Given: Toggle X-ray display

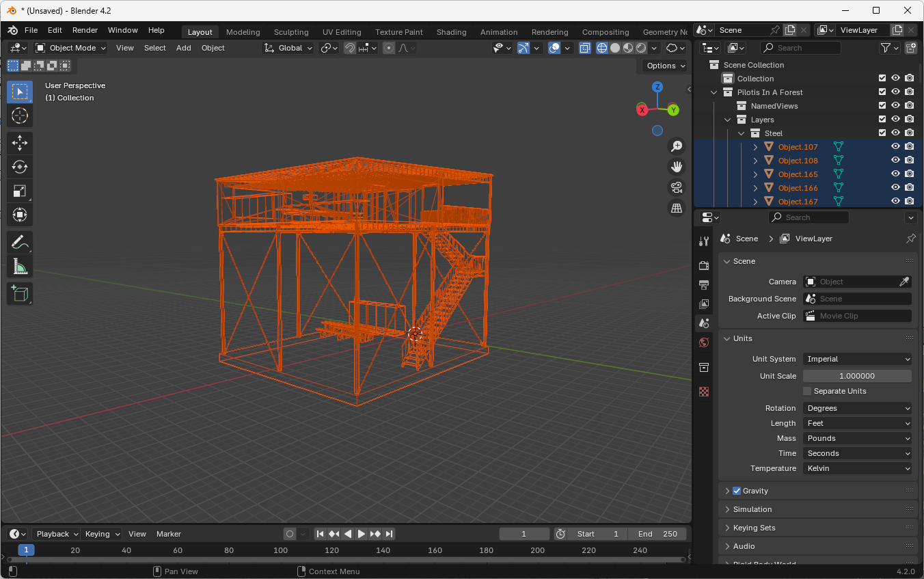Looking at the screenshot, I should click(585, 48).
